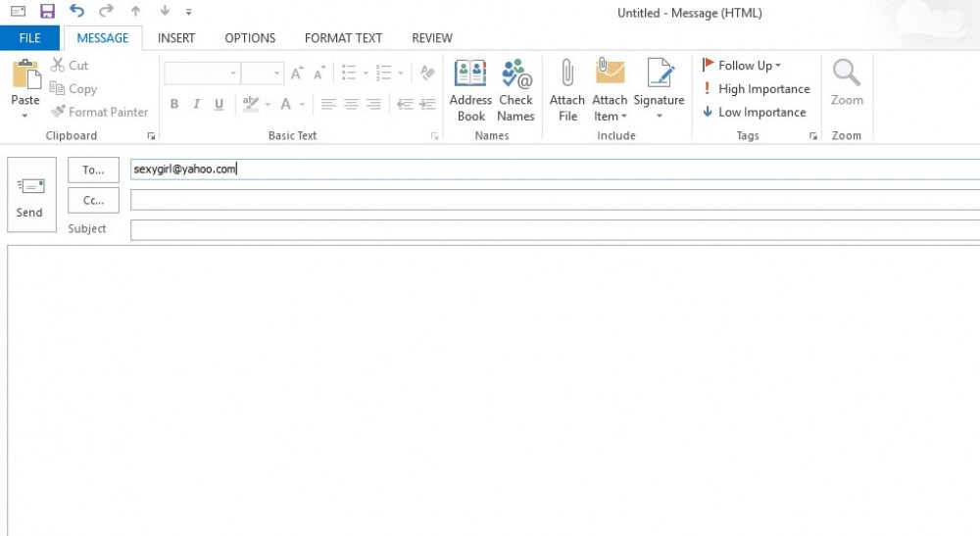Open the Follow Up flag menu
The width and height of the screenshot is (980, 536).
(742, 65)
